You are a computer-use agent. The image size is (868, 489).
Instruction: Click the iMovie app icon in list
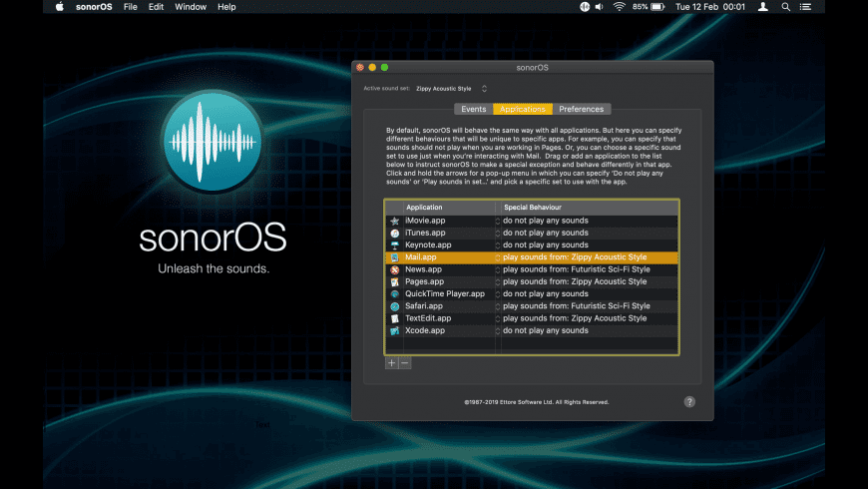click(395, 221)
